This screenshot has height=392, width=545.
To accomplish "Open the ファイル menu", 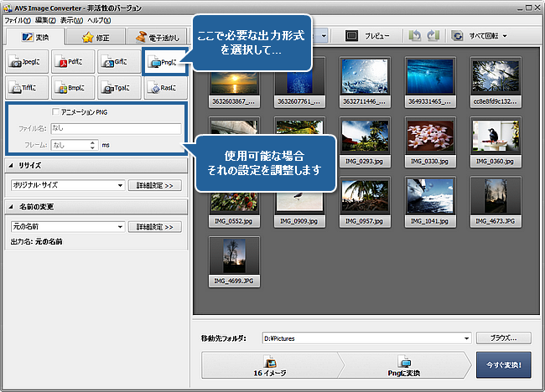I will click(x=17, y=19).
